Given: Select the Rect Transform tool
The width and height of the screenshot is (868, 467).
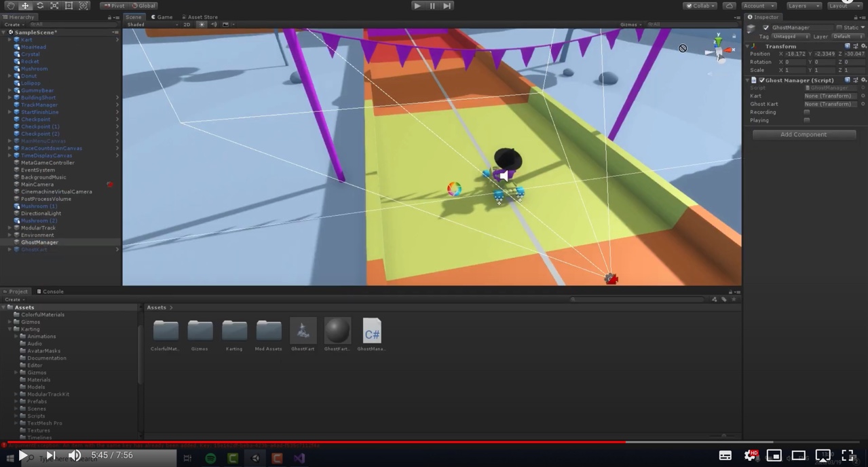Looking at the screenshot, I should 69,5.
